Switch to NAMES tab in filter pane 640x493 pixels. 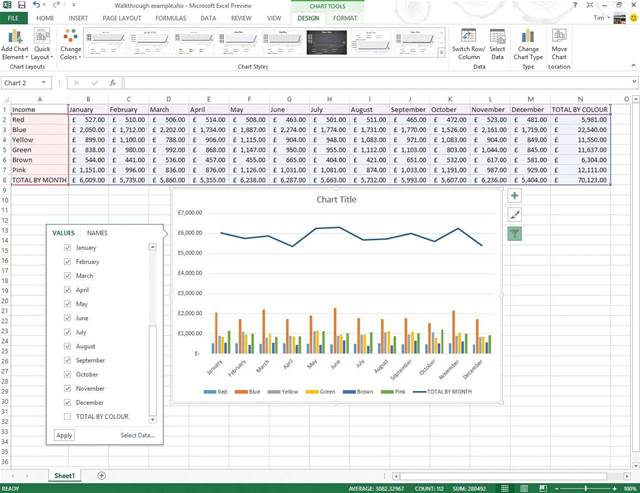[x=98, y=233]
